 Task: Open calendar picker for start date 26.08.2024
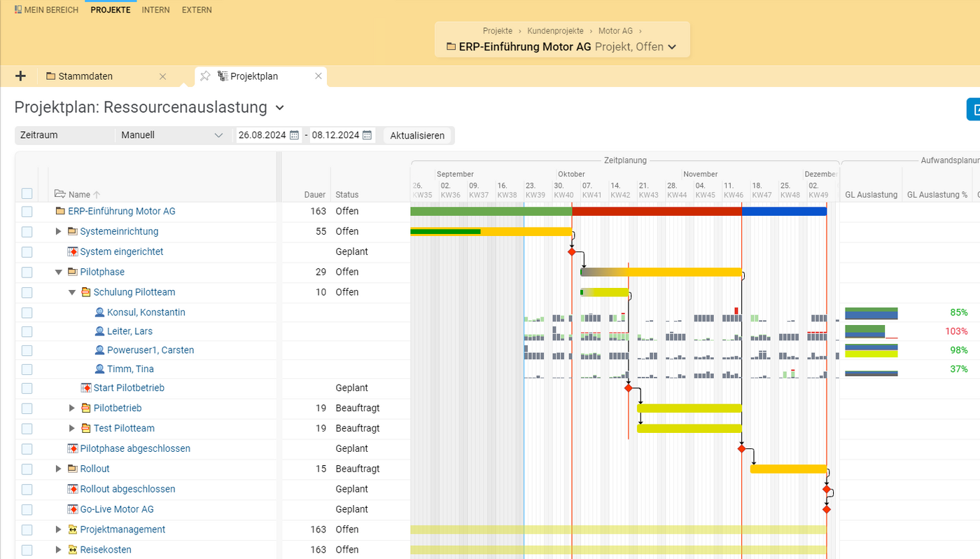coord(294,135)
